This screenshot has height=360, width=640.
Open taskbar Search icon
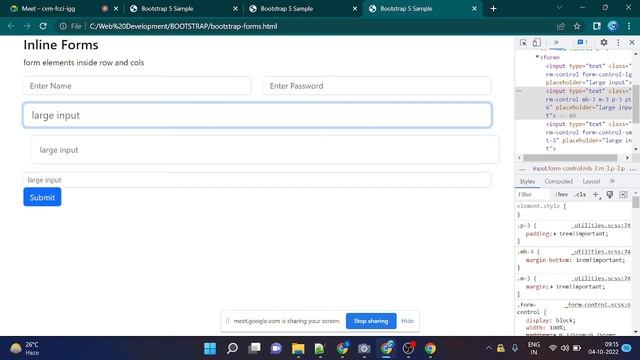(x=232, y=348)
